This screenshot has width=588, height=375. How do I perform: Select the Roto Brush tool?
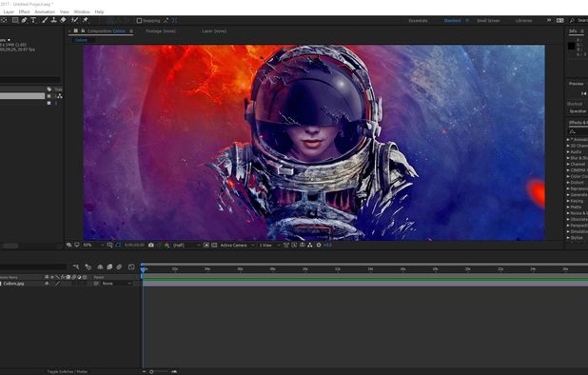(74, 20)
